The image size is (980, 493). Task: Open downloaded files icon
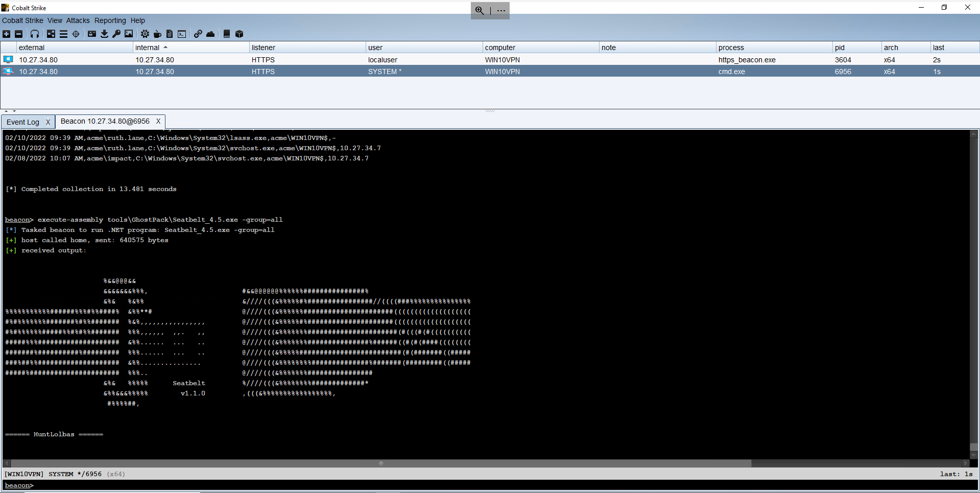click(104, 34)
